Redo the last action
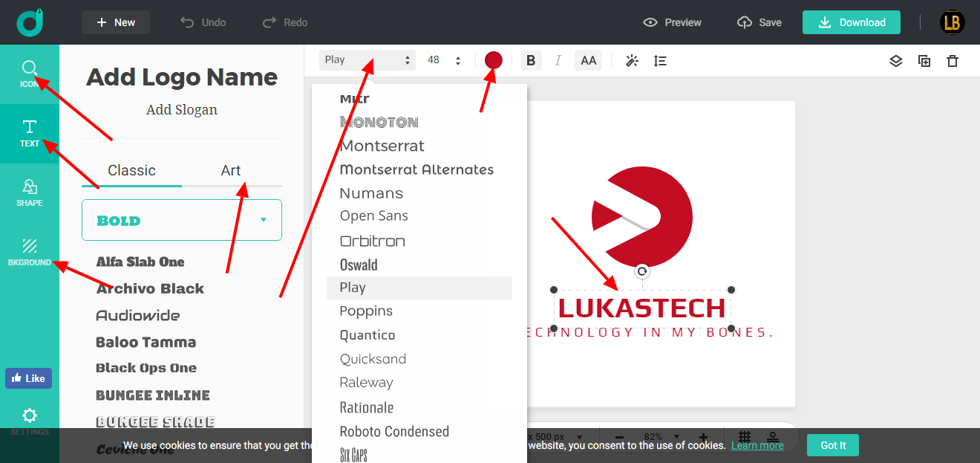The height and width of the screenshot is (463, 980). (285, 22)
